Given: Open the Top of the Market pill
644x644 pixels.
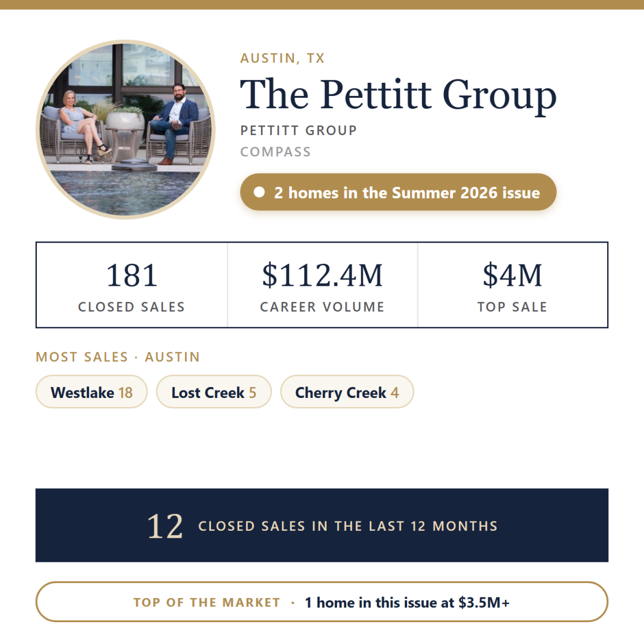Looking at the screenshot, I should click(x=322, y=601).
